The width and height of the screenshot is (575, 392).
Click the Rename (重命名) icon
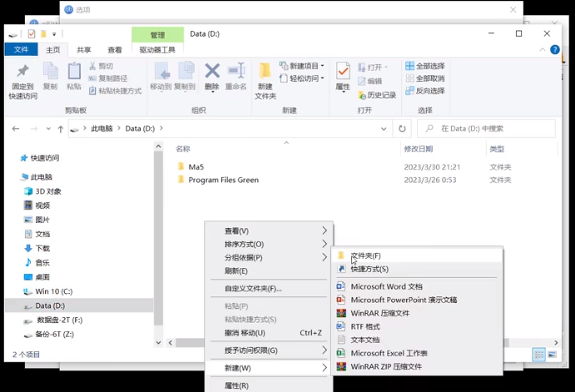pos(236,71)
